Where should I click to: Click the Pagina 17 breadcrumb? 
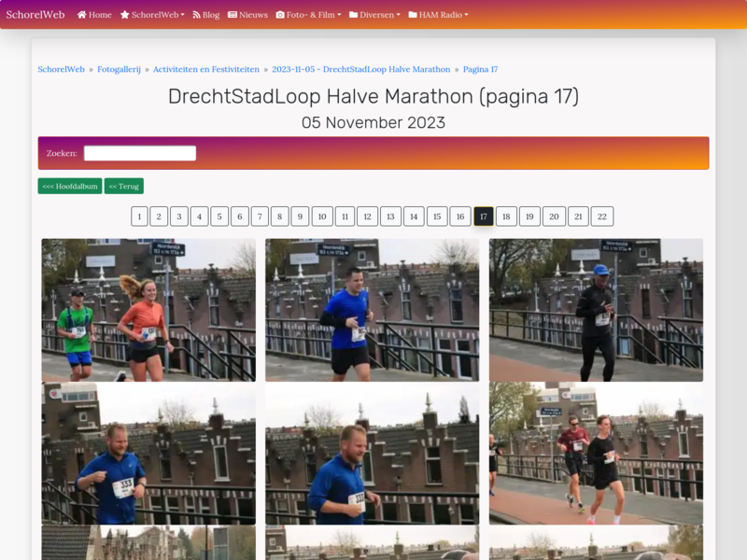click(480, 69)
